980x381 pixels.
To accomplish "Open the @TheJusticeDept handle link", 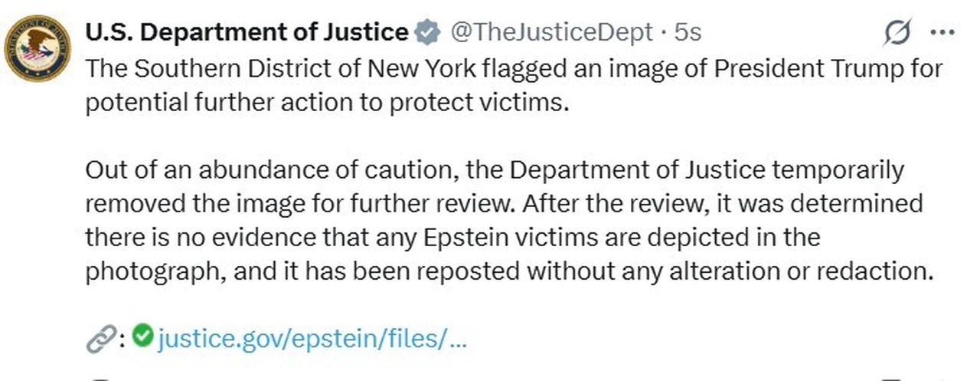I will pos(550,31).
